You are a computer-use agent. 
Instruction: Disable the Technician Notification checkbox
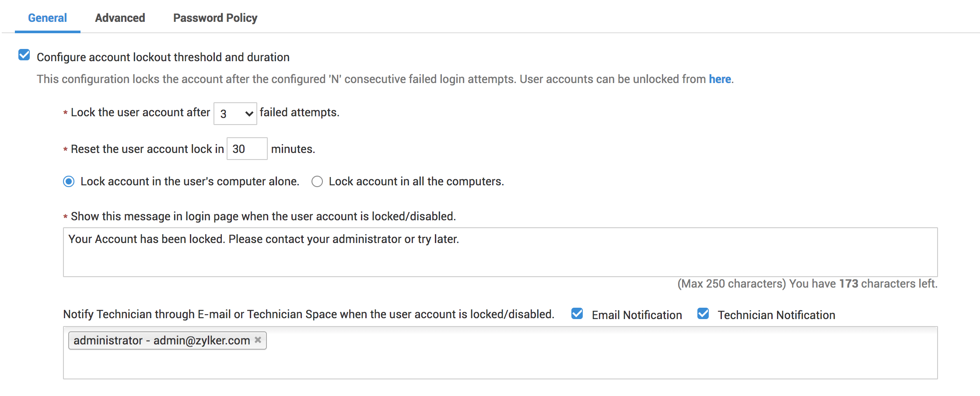[703, 313]
